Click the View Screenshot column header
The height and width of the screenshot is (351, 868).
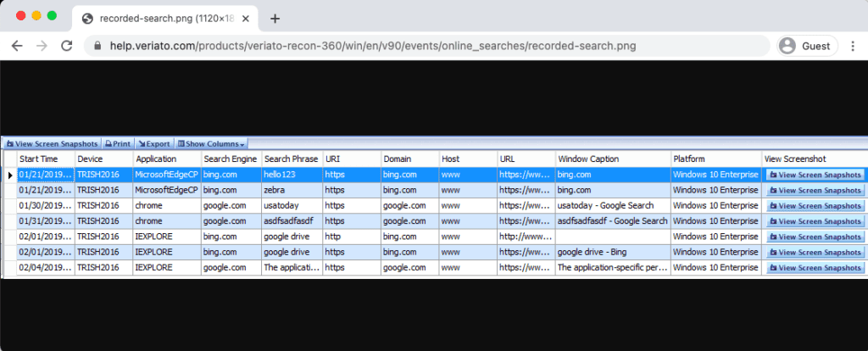(x=815, y=159)
